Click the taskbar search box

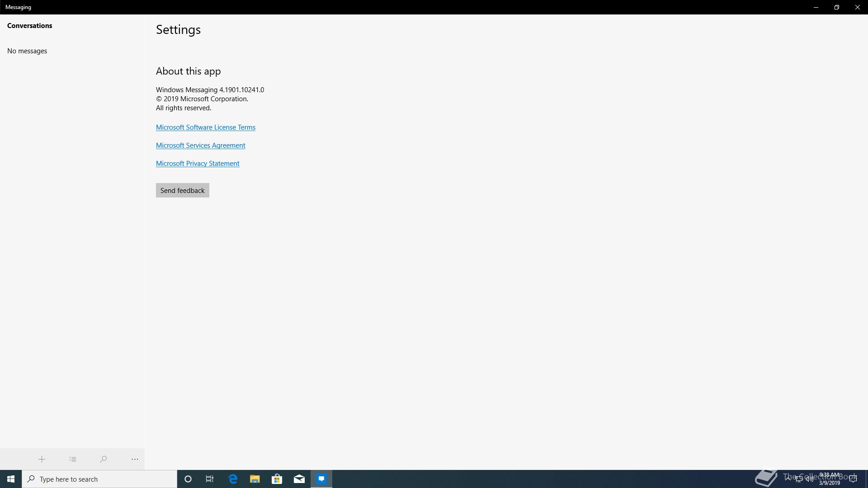click(99, 479)
